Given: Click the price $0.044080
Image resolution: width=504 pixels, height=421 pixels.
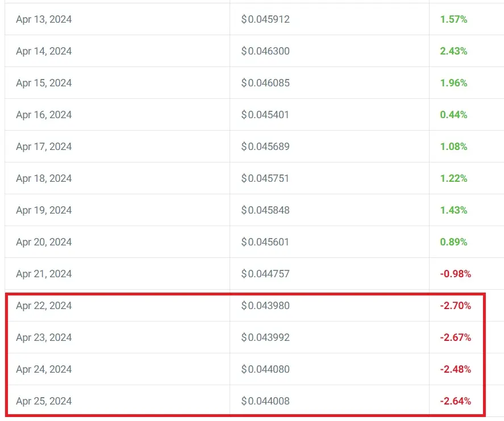Looking at the screenshot, I should click(x=265, y=369).
